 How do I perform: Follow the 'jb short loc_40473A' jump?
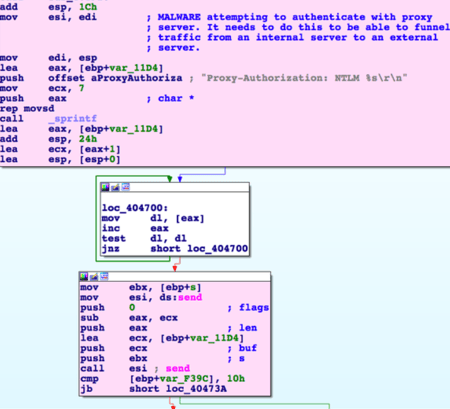153,389
